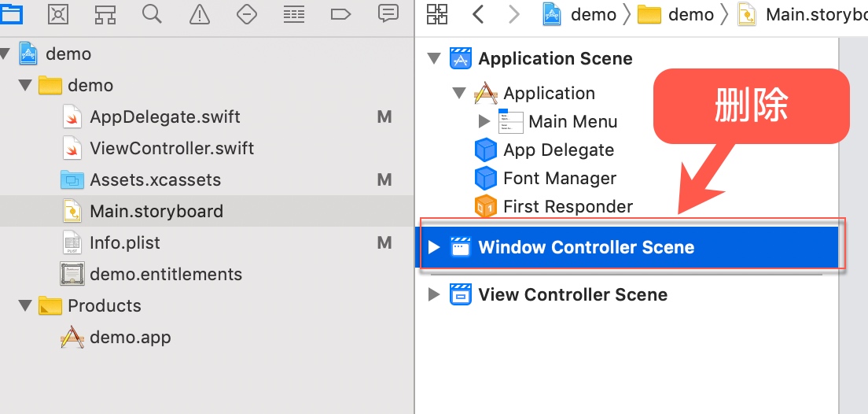Open the Debug navigator lines icon
This screenshot has height=414, width=868.
coord(294,14)
